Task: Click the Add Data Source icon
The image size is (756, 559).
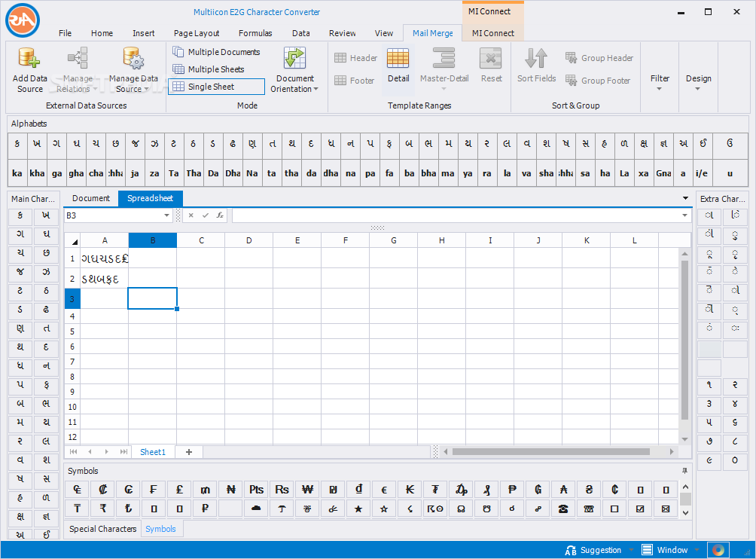Action: pos(29,58)
